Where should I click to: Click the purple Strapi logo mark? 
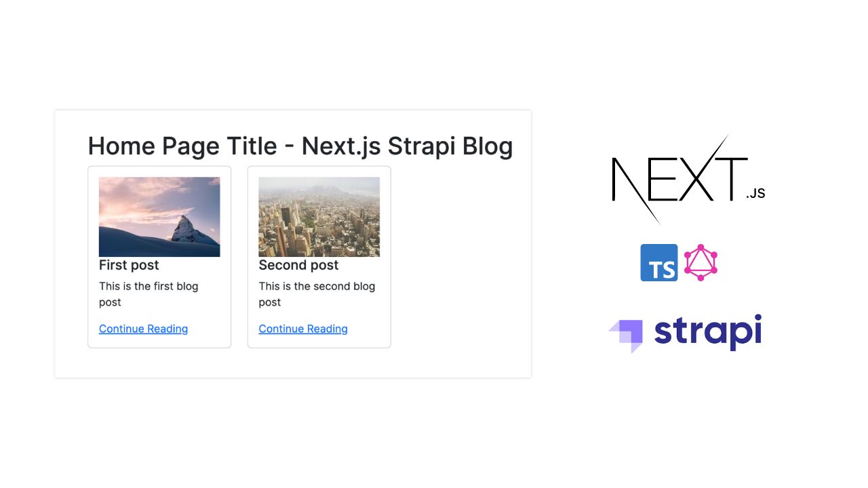click(626, 335)
